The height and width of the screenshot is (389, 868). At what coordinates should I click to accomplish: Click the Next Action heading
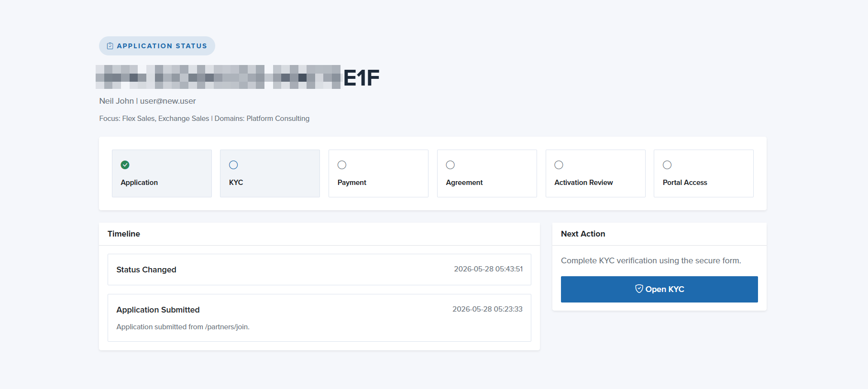click(x=583, y=234)
